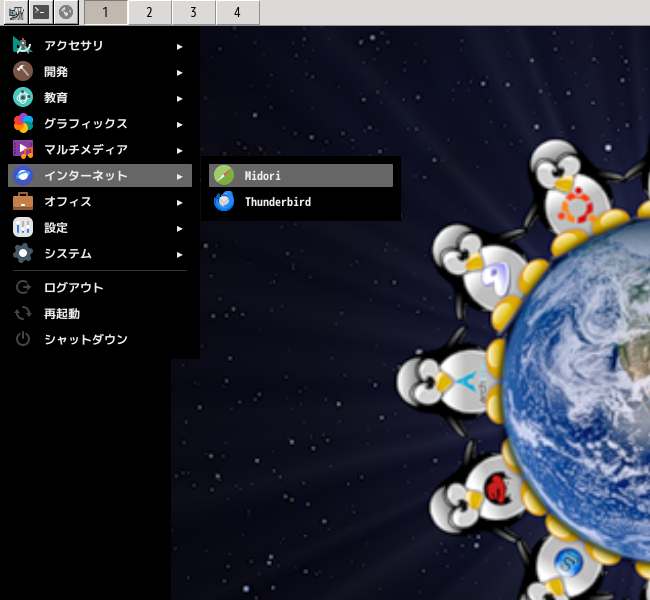Expand the アクセサリ submenu arrow
Image resolution: width=650 pixels, height=600 pixels.
179,47
